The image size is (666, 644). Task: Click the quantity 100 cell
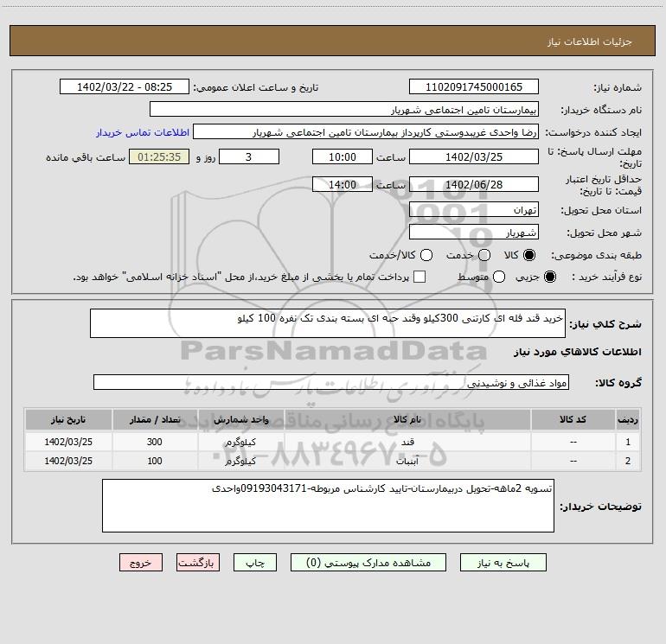point(155,461)
